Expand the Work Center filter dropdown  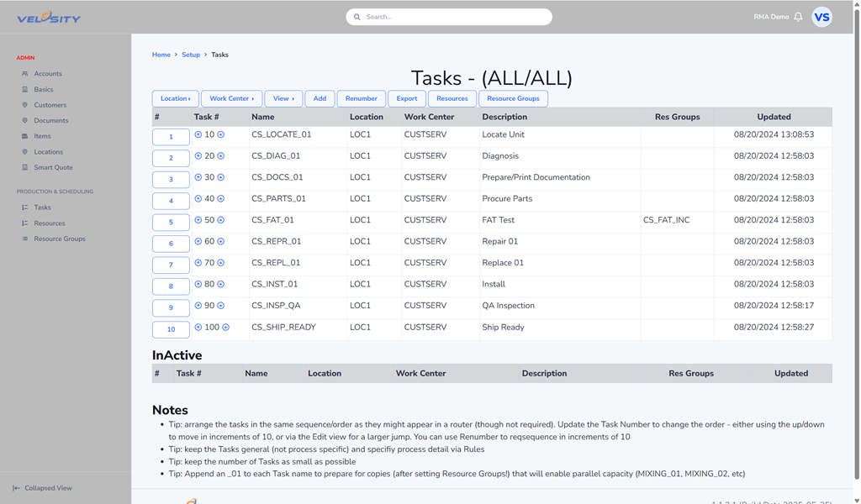click(231, 98)
